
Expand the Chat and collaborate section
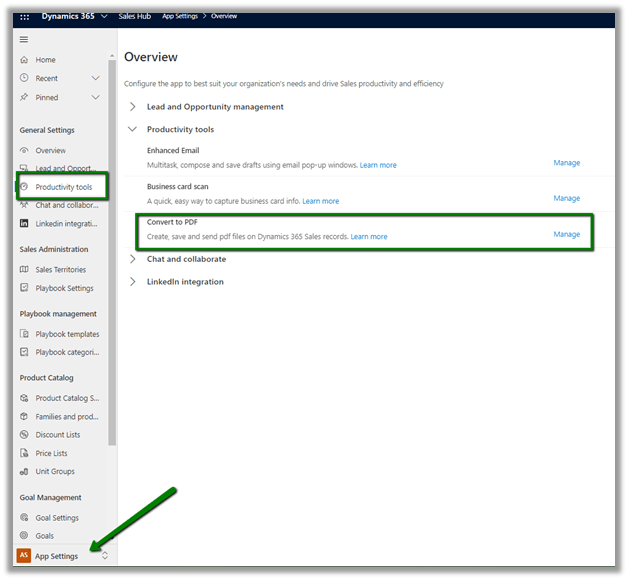pos(133,259)
